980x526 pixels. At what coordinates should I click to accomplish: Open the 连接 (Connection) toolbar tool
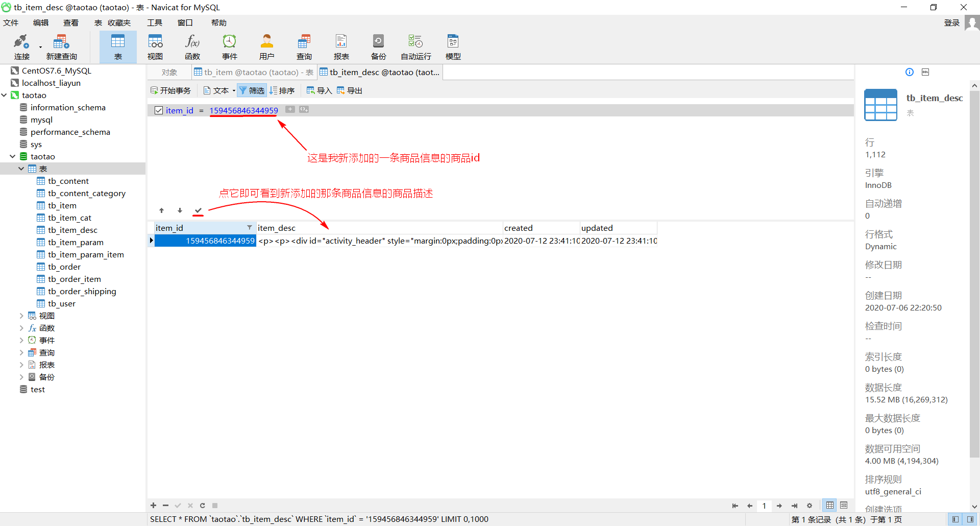tap(21, 47)
